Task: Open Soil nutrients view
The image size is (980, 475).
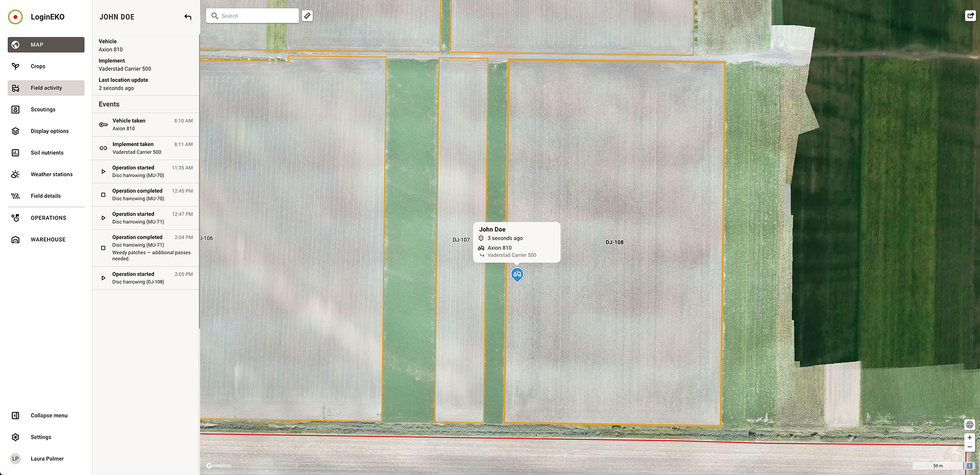Action: (47, 153)
